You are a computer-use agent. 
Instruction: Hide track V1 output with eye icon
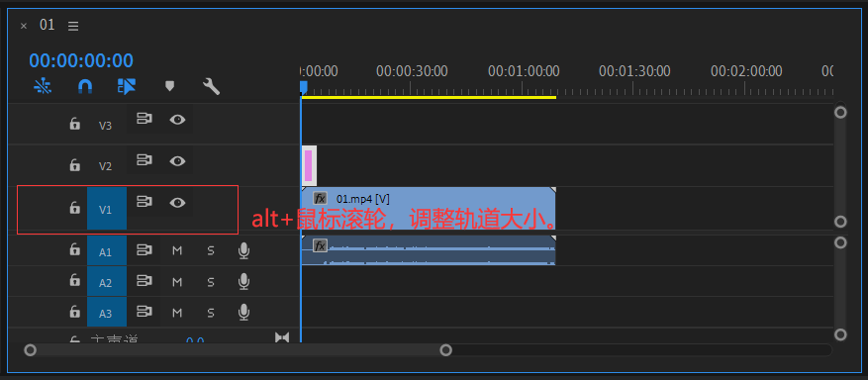click(x=177, y=203)
